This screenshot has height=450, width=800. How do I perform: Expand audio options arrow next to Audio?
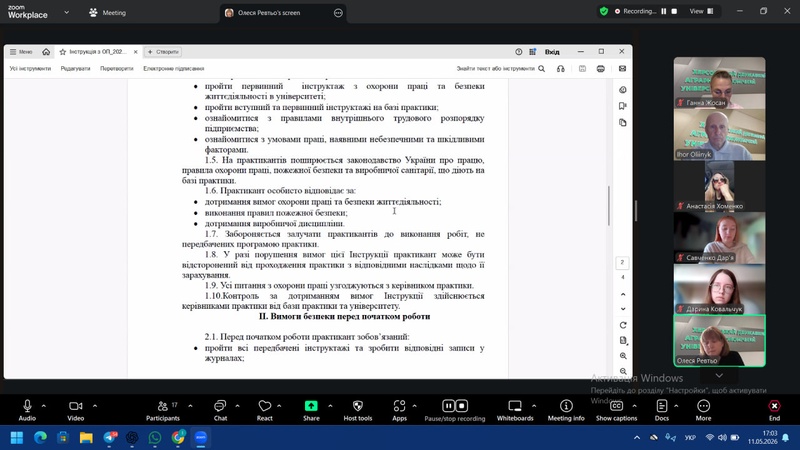pos(43,406)
